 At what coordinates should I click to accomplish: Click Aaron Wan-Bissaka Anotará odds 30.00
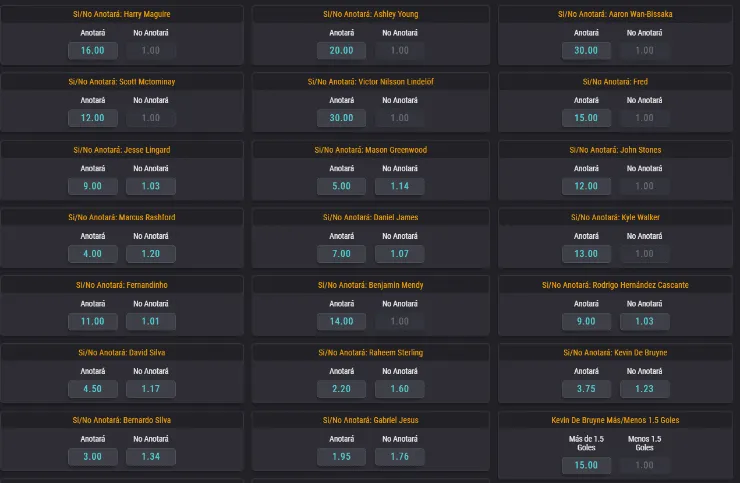586,50
